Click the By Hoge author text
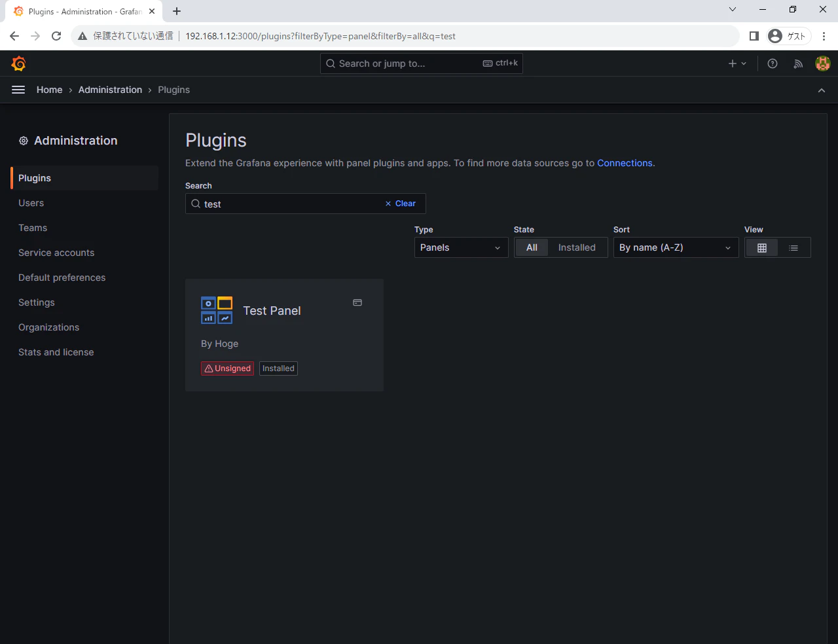Viewport: 838px width, 644px height. pyautogui.click(x=219, y=344)
